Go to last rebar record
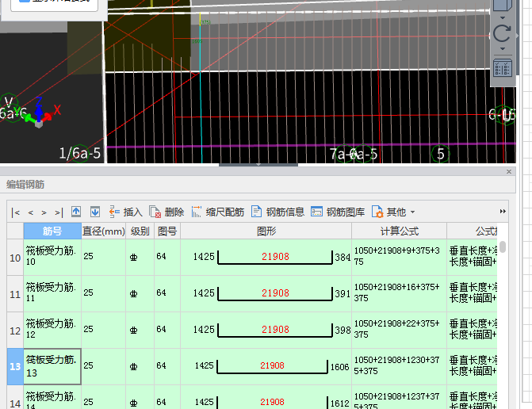Screen dimensions: 532x409 pyautogui.click(x=59, y=212)
